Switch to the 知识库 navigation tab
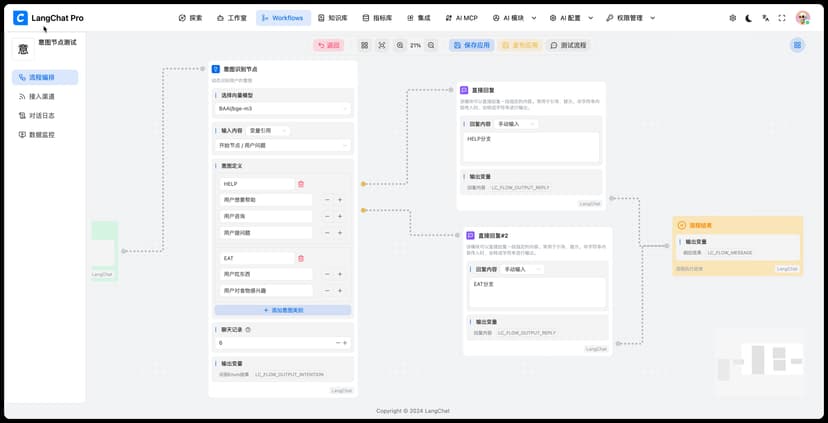Image resolution: width=828 pixels, height=423 pixels. (333, 18)
